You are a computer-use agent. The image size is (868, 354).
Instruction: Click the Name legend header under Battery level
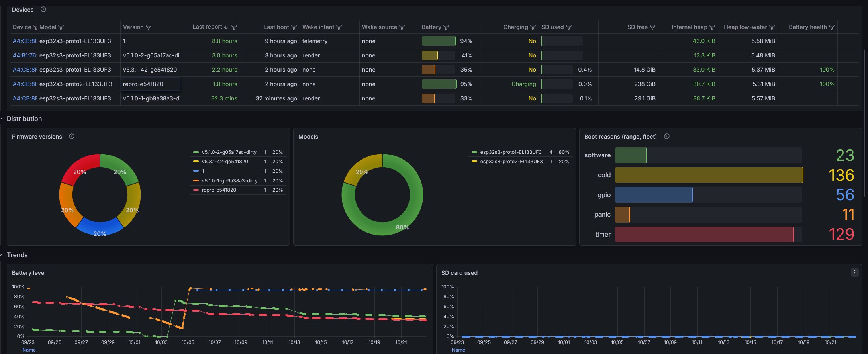click(29, 350)
